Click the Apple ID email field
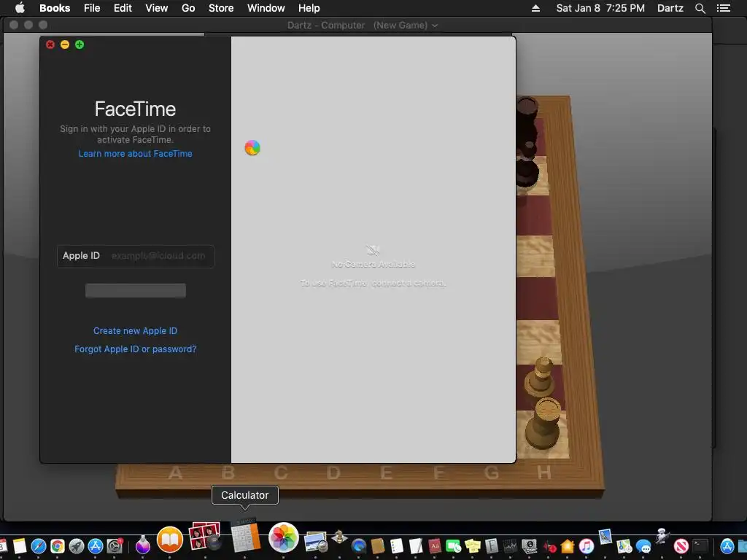Screen dimensions: 747x560 point(135,256)
